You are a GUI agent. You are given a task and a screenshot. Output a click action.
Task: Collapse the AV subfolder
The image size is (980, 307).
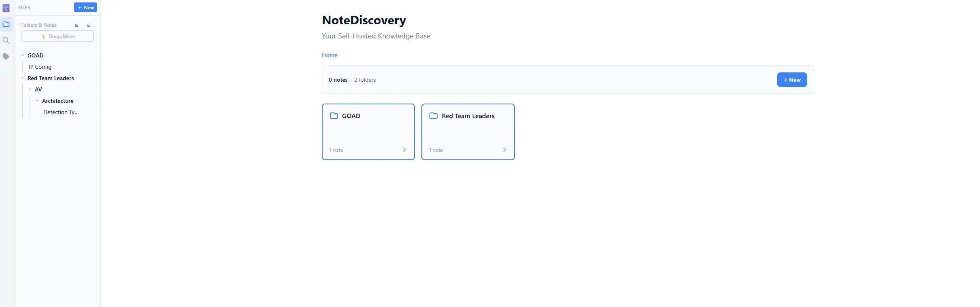point(30,89)
